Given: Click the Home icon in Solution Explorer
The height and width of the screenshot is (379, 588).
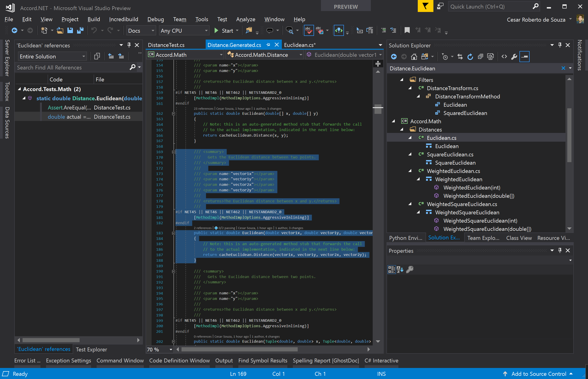Looking at the screenshot, I should [x=414, y=57].
